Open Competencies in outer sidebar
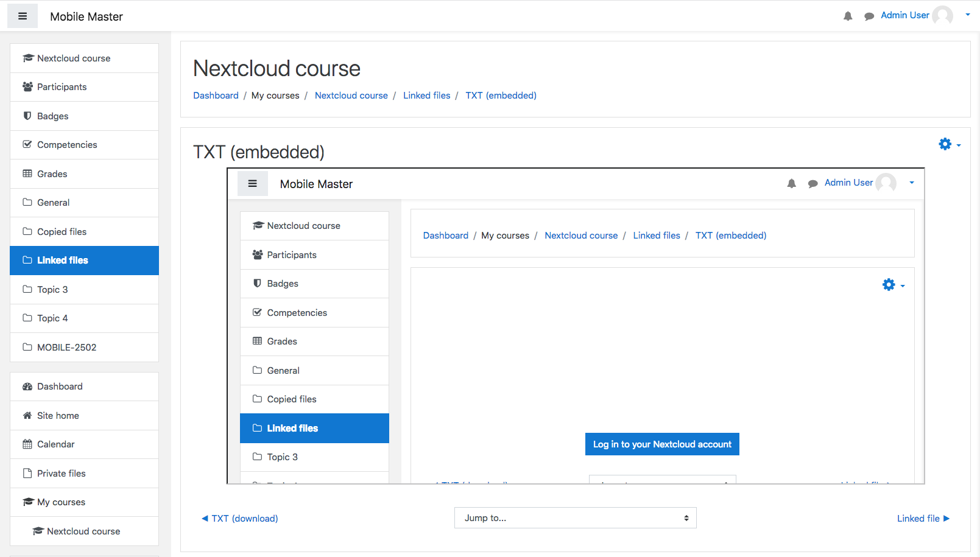Viewport: 980px width, 557px height. 85,145
